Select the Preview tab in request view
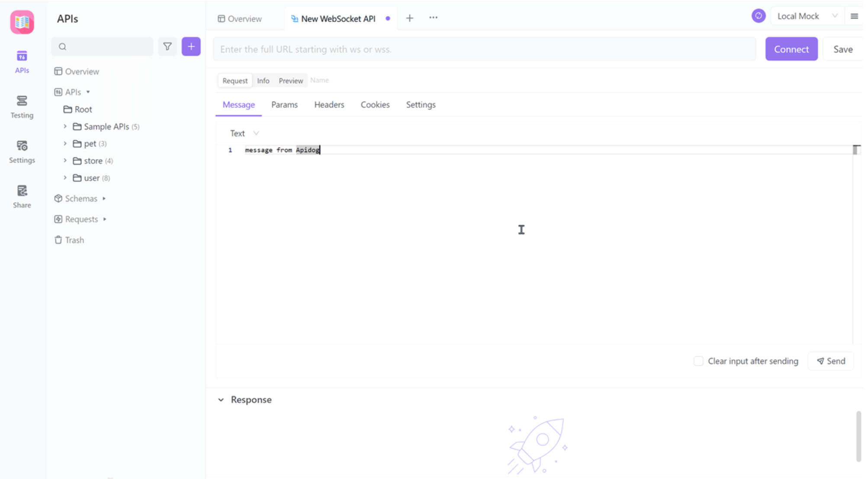The width and height of the screenshot is (868, 479). (x=291, y=80)
